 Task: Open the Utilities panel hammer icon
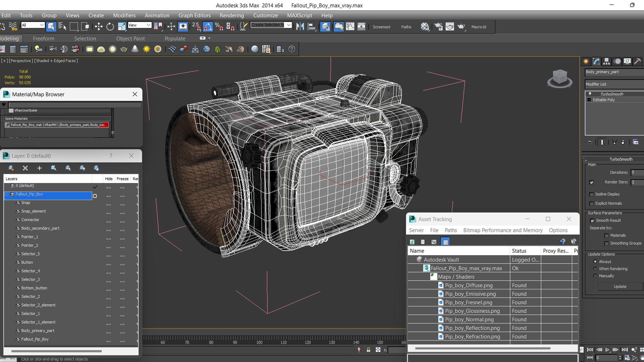pyautogui.click(x=638, y=61)
